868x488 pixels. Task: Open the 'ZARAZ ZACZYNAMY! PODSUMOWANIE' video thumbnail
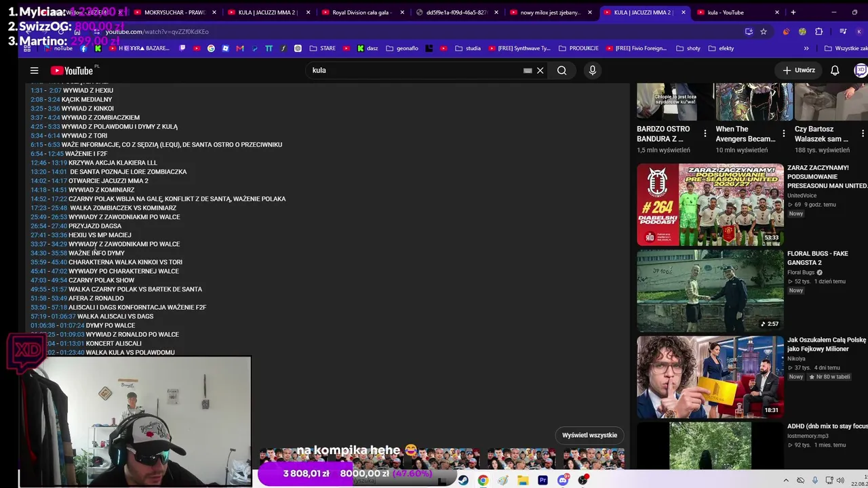(x=710, y=205)
